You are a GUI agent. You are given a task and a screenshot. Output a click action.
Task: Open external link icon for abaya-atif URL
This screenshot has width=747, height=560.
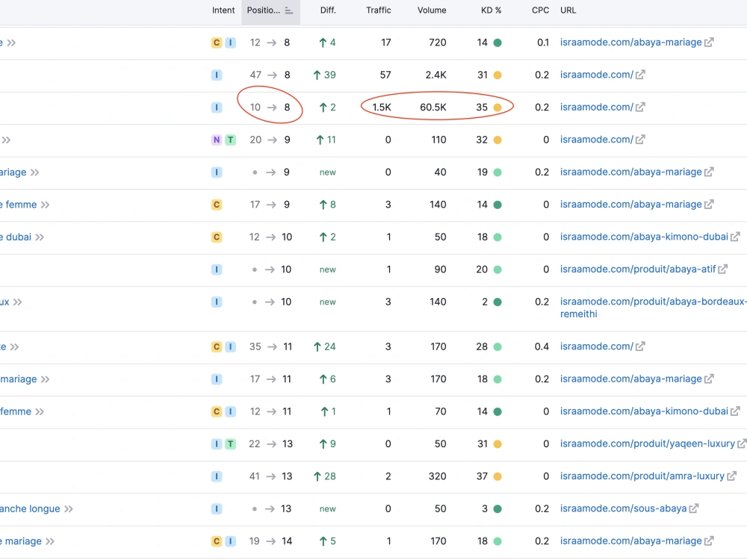722,269
